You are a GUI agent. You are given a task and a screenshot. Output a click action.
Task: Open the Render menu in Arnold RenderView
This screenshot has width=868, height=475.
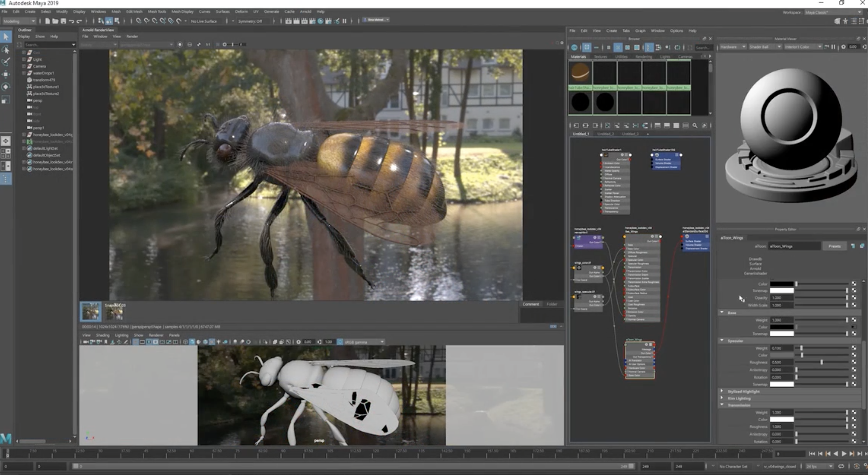pyautogui.click(x=132, y=36)
